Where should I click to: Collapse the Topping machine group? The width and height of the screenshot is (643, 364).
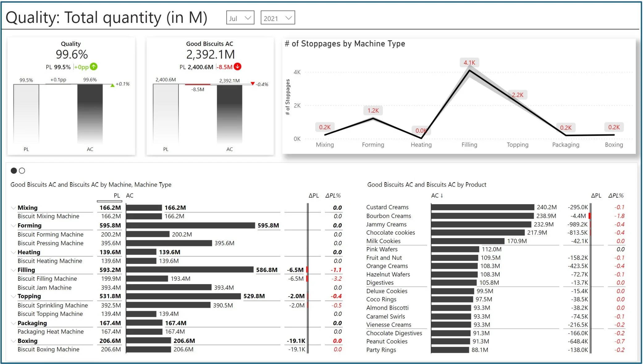[x=13, y=296]
